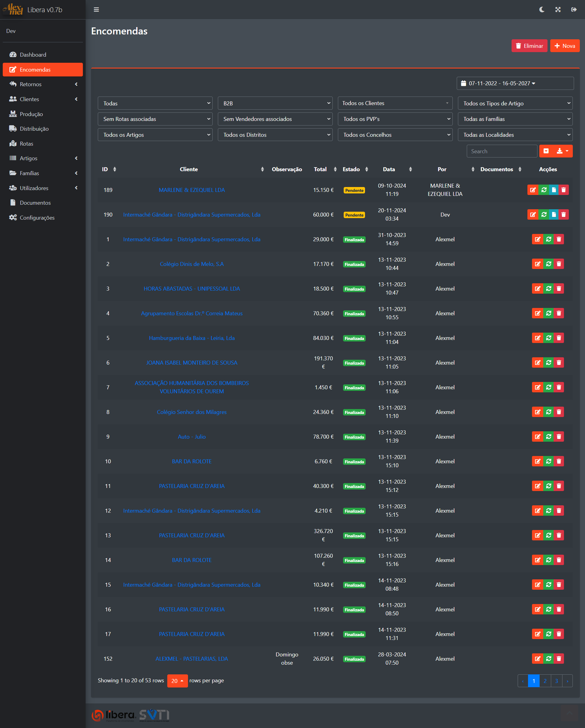
Task: Click the fullscreen expand icon in the header
Action: click(x=558, y=9)
